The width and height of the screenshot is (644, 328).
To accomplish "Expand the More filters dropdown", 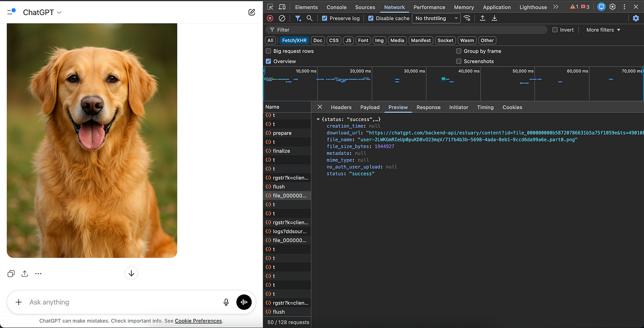I will coord(603,30).
